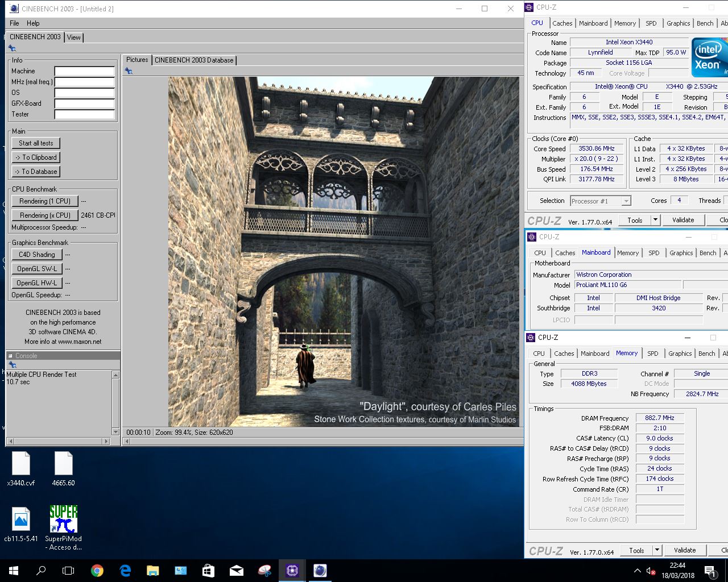Click the Machine input field
The width and height of the screenshot is (728, 582).
(x=85, y=71)
